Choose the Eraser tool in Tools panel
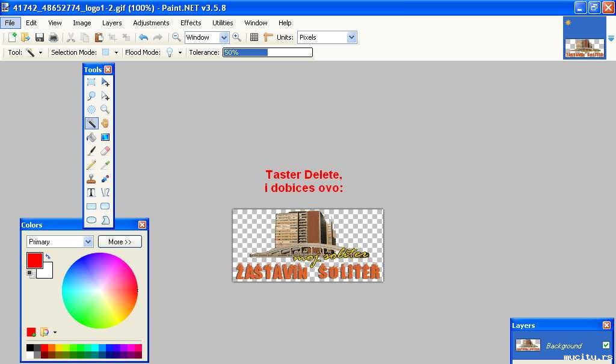616x364 pixels. (x=105, y=151)
